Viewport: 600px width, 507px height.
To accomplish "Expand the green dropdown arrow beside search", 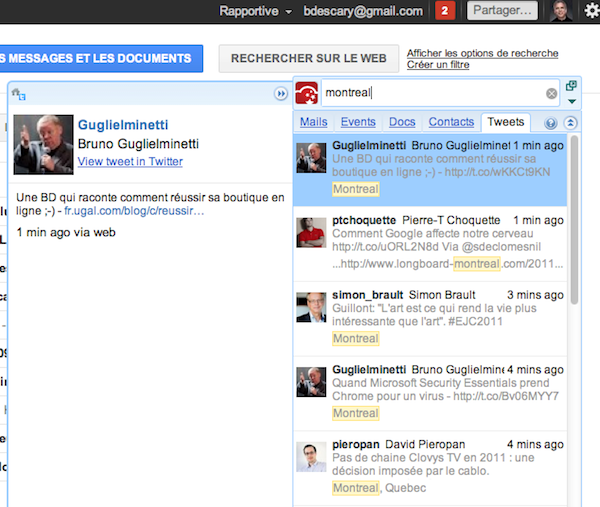I will [572, 101].
